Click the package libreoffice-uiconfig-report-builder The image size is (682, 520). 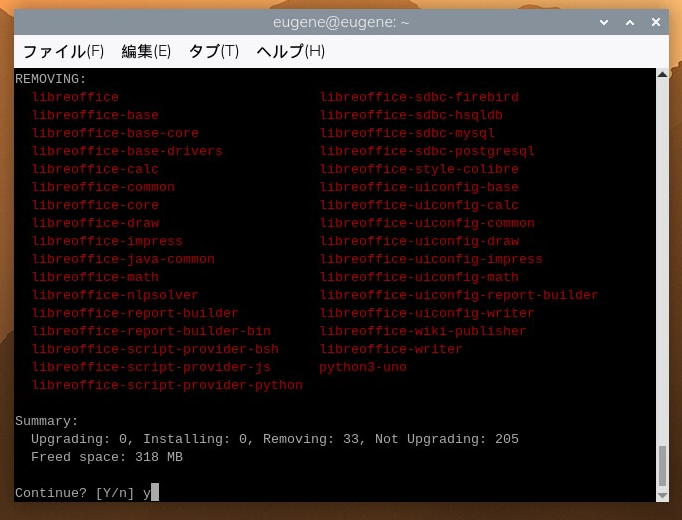[x=459, y=295]
